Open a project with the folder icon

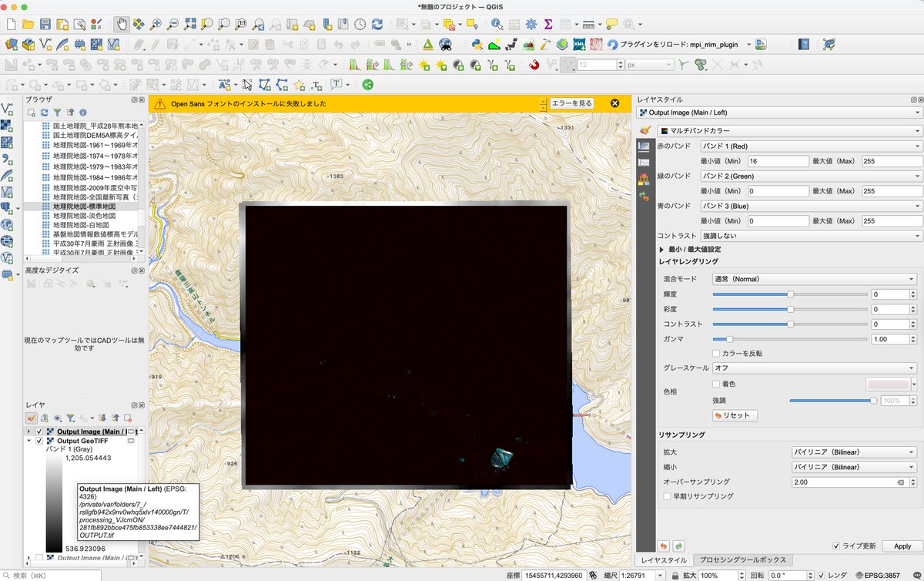28,25
